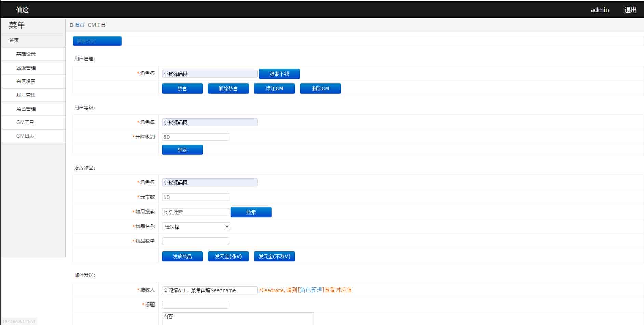Viewport: 644px width, 325px height.
Task: Open the 物品名称 请选择 dropdown
Action: [x=196, y=227]
